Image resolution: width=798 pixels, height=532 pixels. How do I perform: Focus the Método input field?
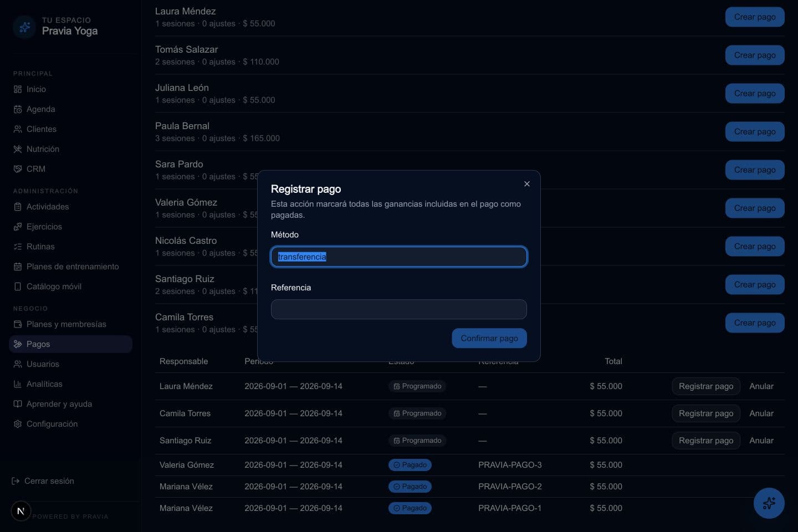coord(399,257)
